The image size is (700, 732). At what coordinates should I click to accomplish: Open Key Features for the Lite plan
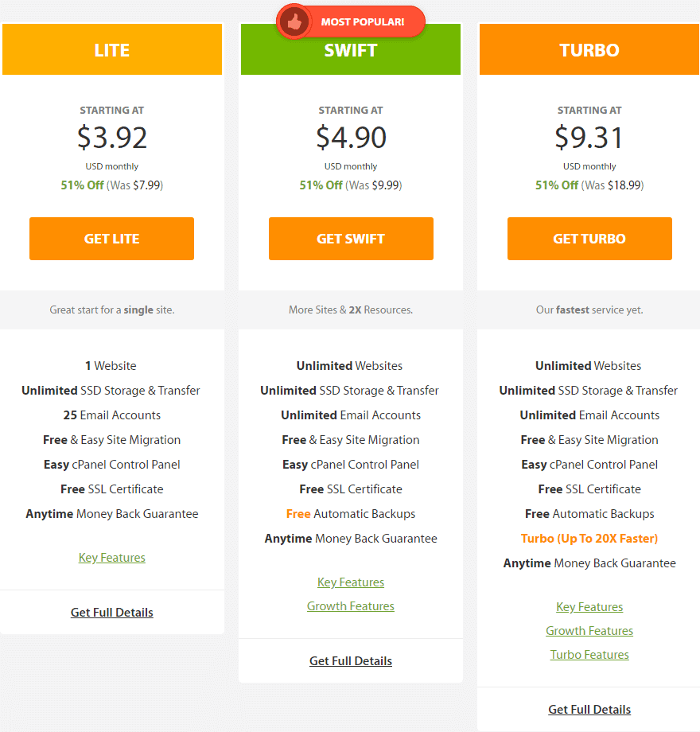click(x=111, y=557)
